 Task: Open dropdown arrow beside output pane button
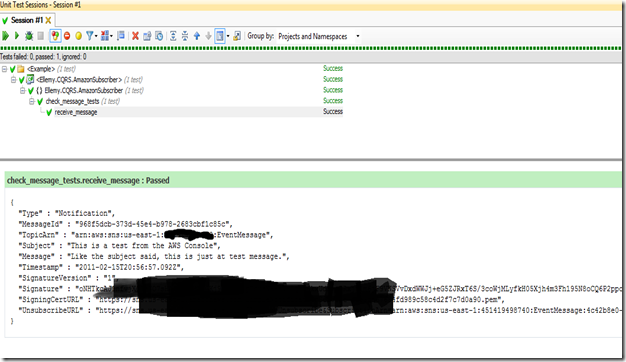pyautogui.click(x=228, y=36)
